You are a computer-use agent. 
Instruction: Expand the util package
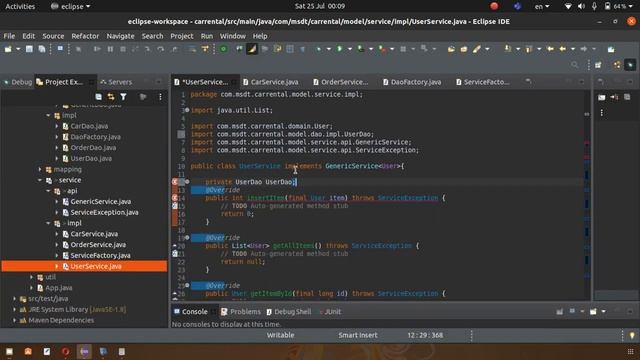[31, 277]
